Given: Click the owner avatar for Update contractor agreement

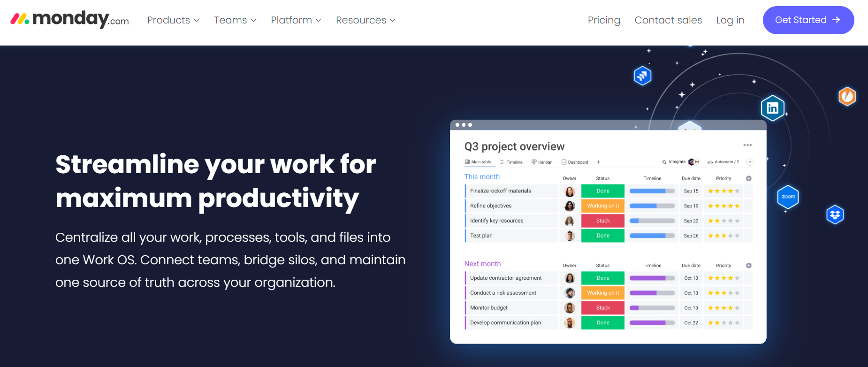Looking at the screenshot, I should coord(570,278).
